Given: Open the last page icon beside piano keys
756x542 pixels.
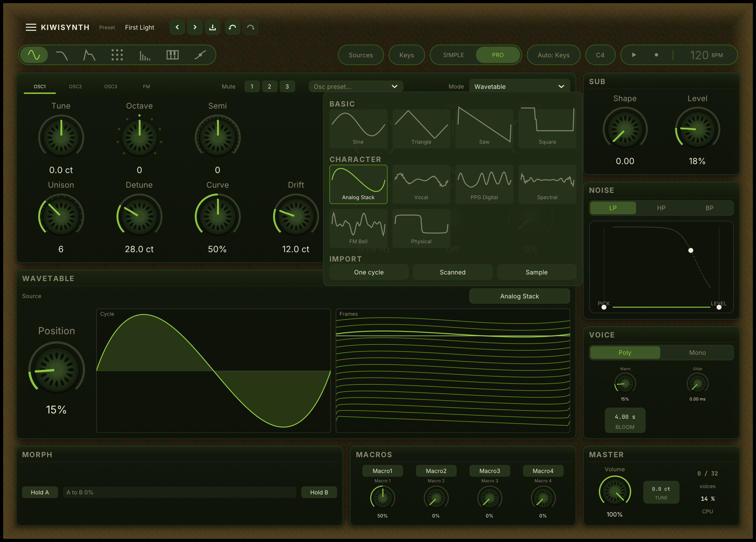Looking at the screenshot, I should pyautogui.click(x=200, y=55).
